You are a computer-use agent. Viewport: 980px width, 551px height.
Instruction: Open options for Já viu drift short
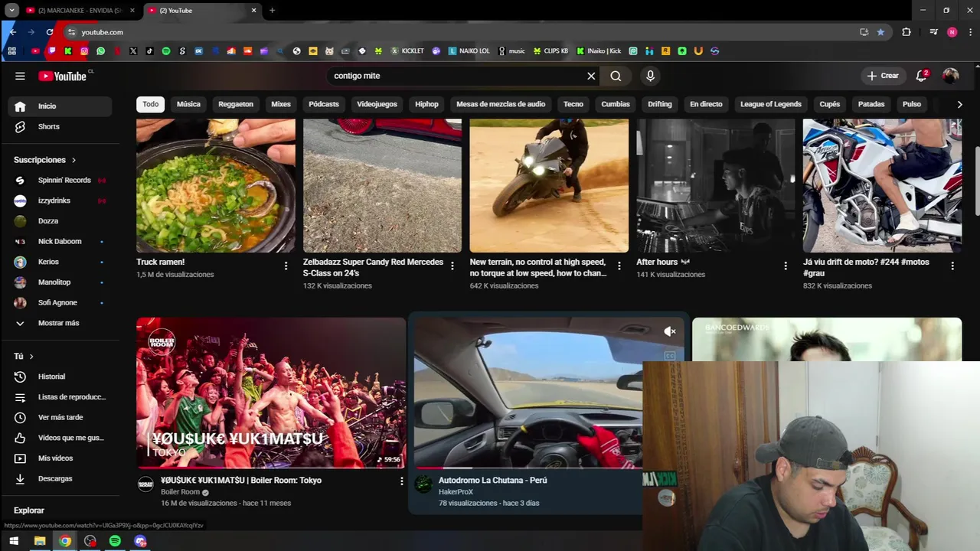coord(952,266)
